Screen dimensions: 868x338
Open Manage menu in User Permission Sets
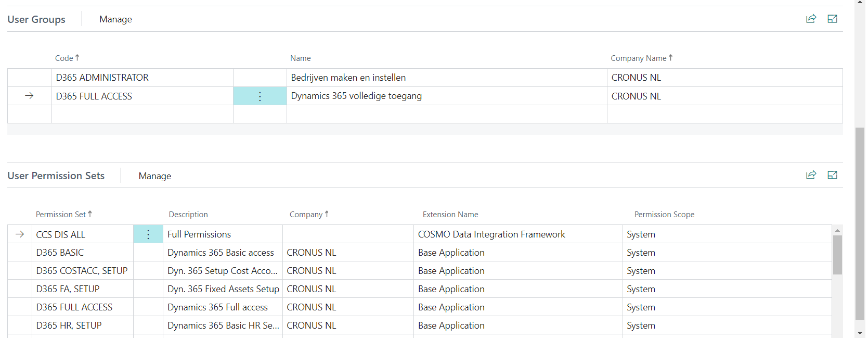[x=154, y=176]
